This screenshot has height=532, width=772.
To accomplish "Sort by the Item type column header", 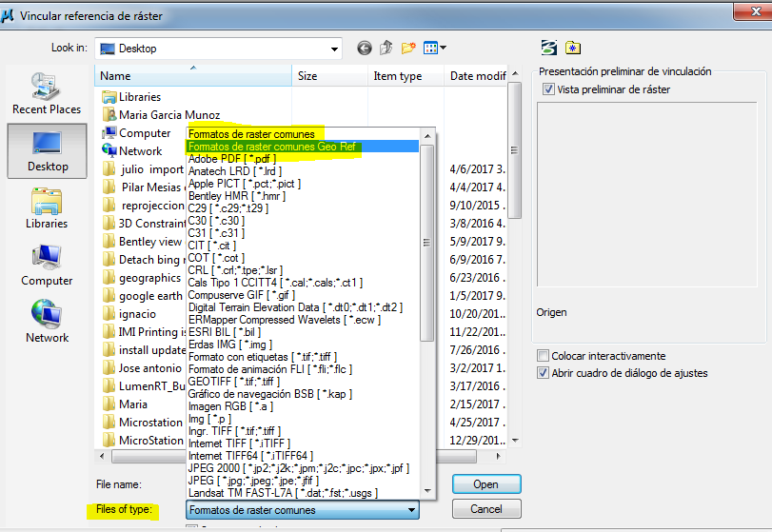I will [406, 76].
